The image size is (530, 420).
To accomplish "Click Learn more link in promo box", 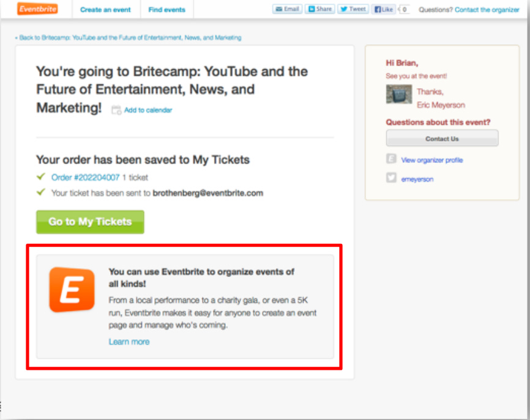I will (129, 342).
